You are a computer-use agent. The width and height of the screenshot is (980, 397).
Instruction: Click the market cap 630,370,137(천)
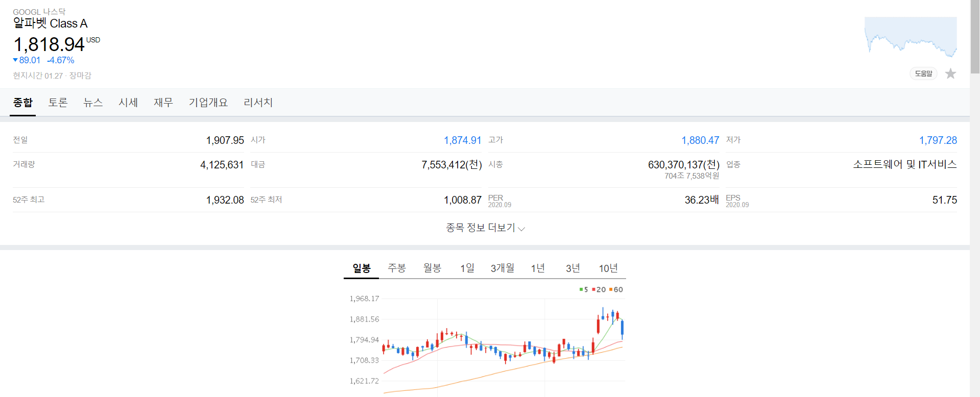click(x=684, y=165)
